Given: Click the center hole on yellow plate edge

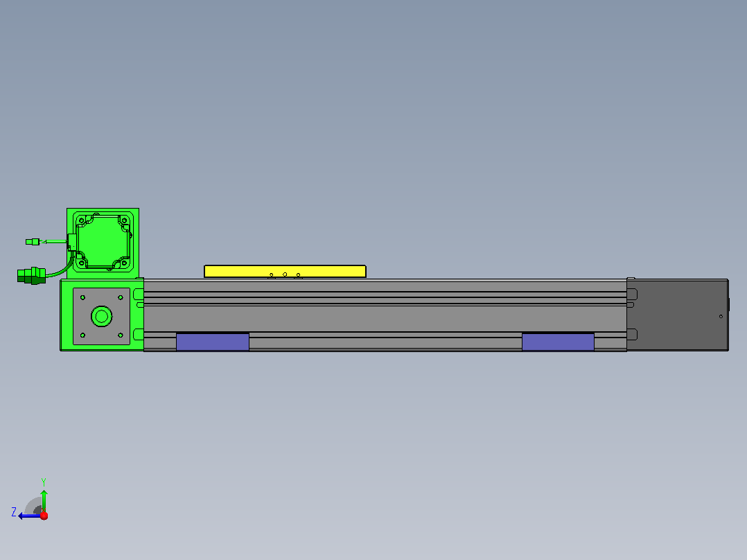Looking at the screenshot, I should point(285,274).
